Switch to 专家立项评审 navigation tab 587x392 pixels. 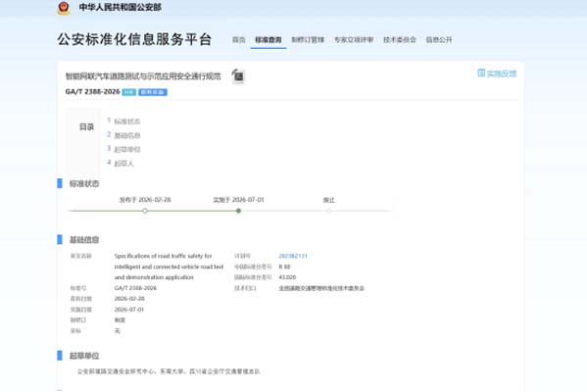[354, 39]
